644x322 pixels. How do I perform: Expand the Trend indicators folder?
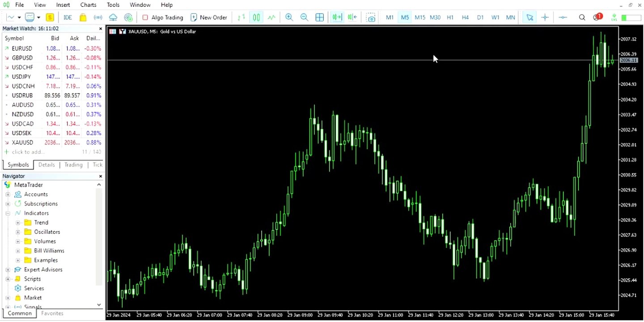18,223
